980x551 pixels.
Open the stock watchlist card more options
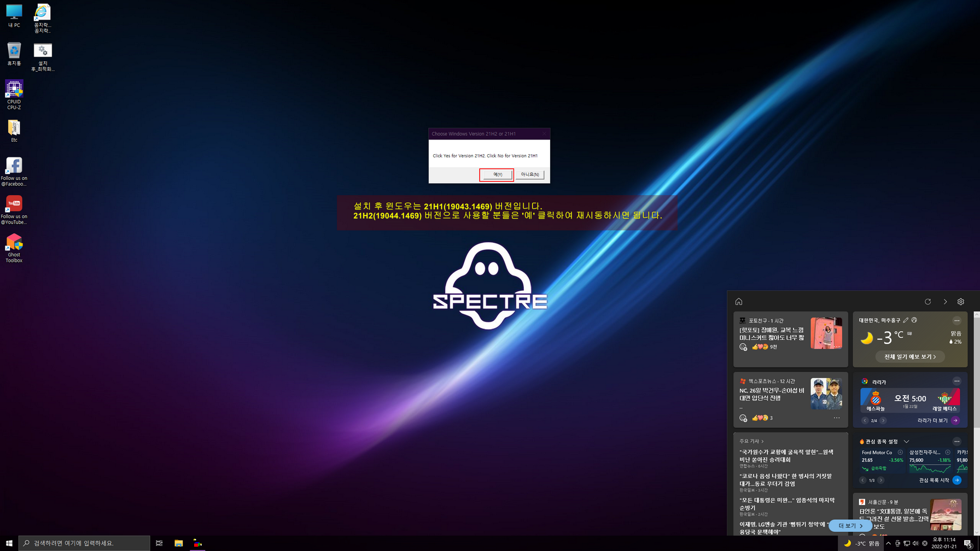point(956,442)
